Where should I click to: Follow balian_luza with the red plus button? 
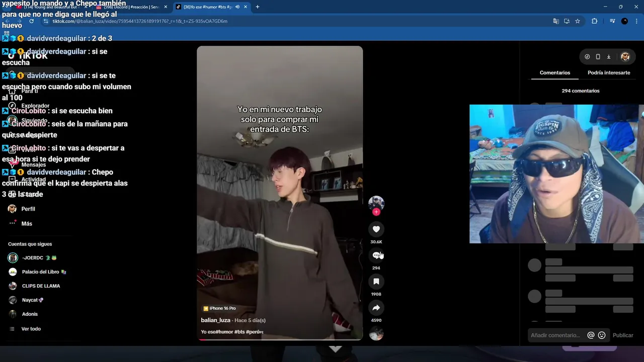[376, 212]
